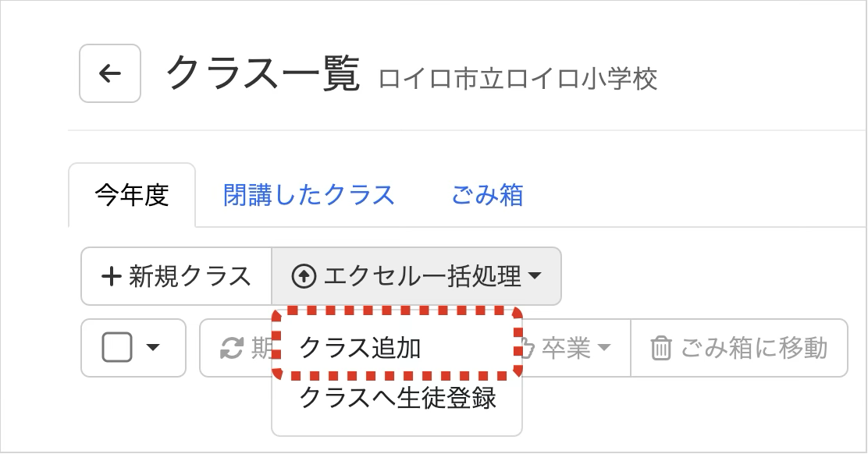Create a class with 新規クラス button

176,276
